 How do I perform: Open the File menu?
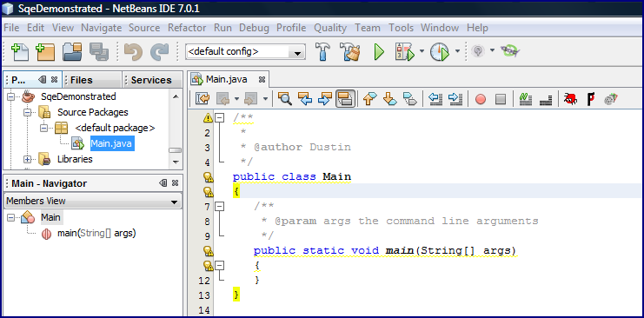coord(11,28)
